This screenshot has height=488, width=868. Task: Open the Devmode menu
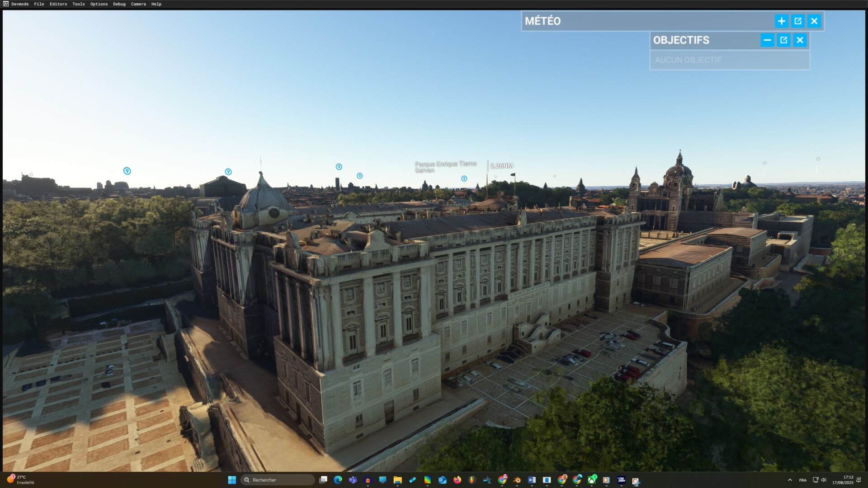tap(19, 4)
